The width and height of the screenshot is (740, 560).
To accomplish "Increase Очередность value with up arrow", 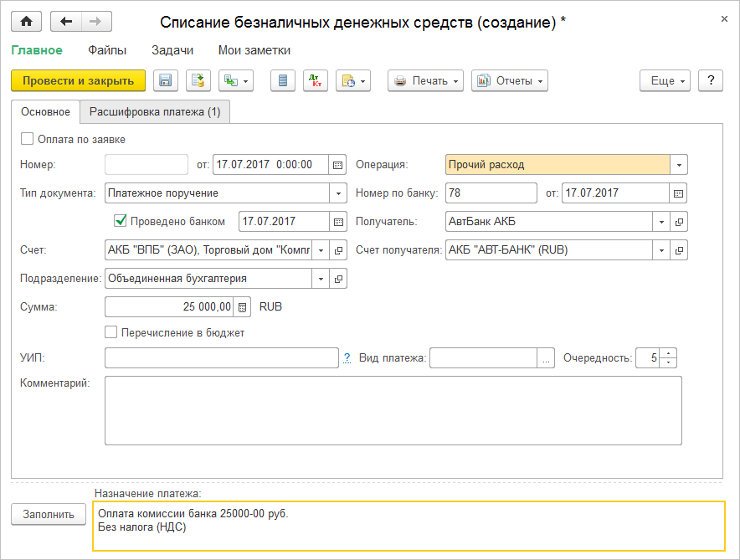I will (x=668, y=353).
